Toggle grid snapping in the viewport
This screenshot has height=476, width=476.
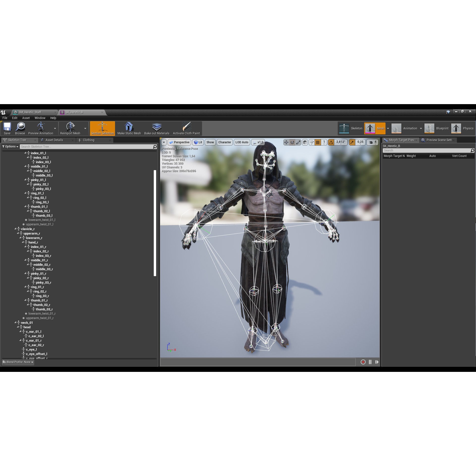point(318,142)
